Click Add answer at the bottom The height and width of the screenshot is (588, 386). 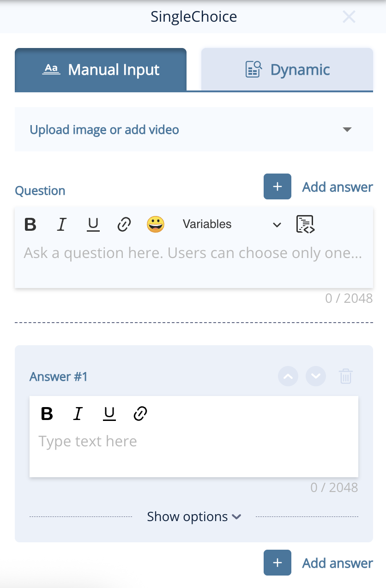coord(277,563)
